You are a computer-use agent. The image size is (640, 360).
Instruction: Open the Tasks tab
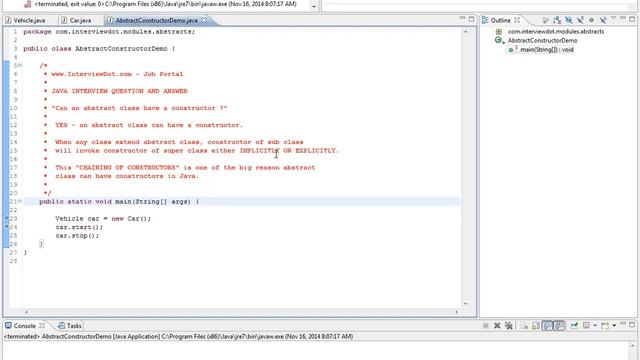70,326
